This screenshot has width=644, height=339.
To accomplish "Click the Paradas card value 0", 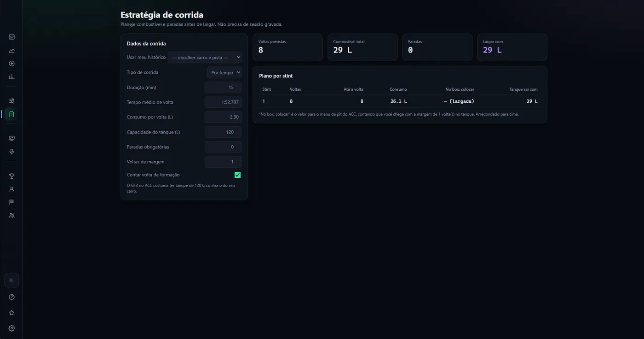I will point(410,50).
